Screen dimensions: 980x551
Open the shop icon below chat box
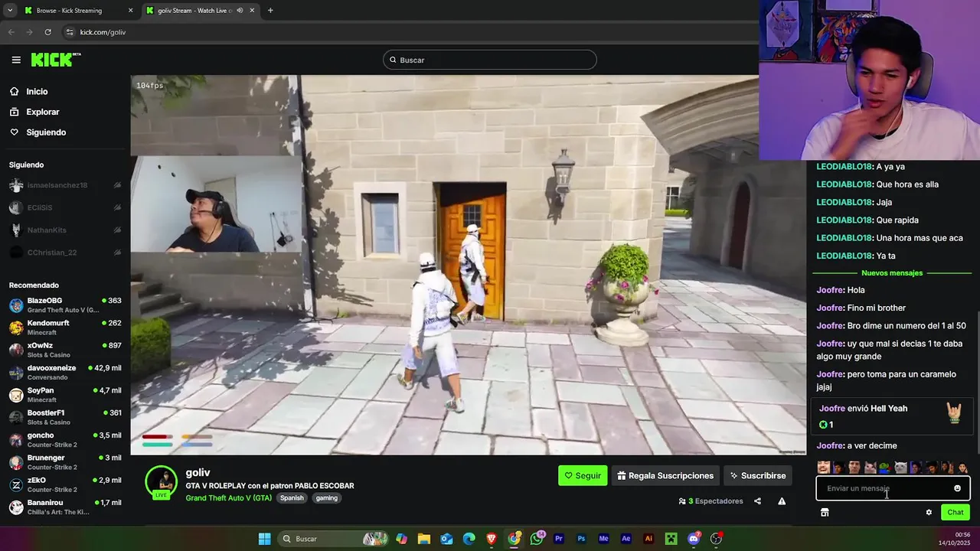click(825, 513)
